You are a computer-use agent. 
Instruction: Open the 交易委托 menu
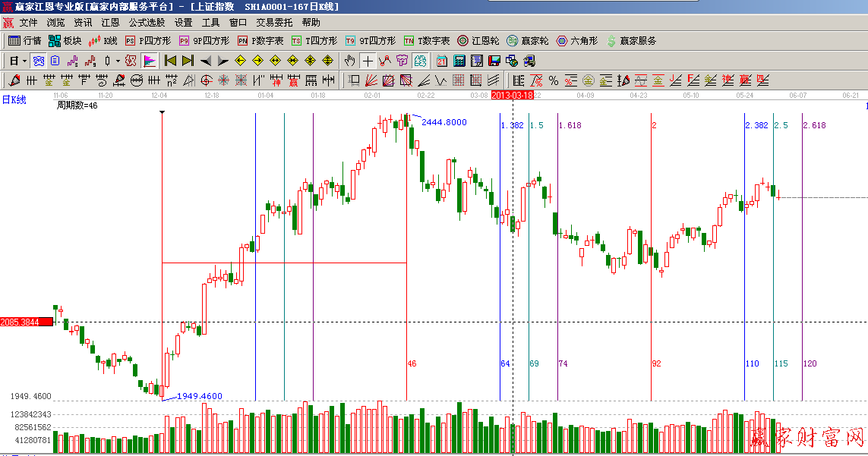[x=274, y=23]
